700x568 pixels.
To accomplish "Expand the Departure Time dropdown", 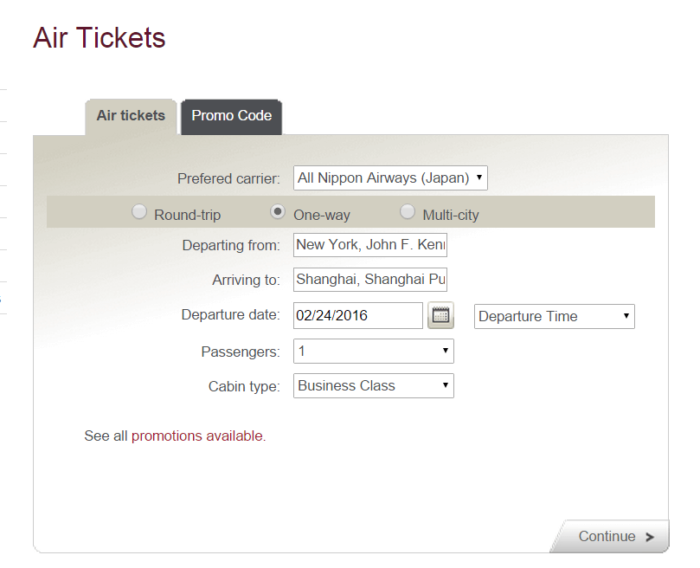I will (554, 317).
